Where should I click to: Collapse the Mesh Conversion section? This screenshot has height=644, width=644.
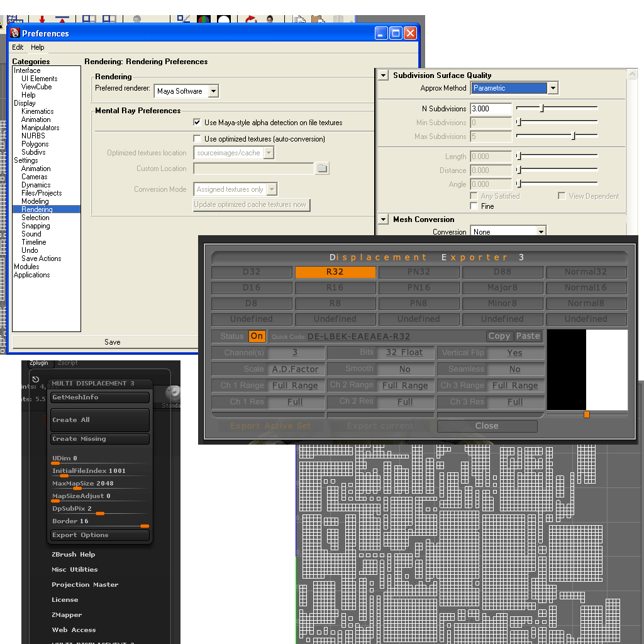(383, 219)
